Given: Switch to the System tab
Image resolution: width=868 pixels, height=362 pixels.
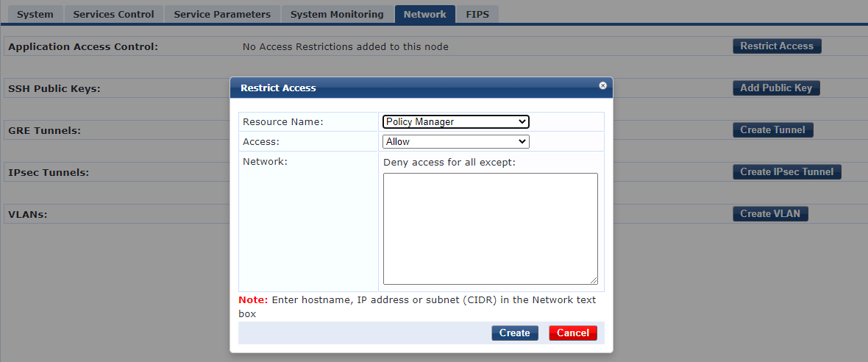Looking at the screenshot, I should [x=35, y=15].
